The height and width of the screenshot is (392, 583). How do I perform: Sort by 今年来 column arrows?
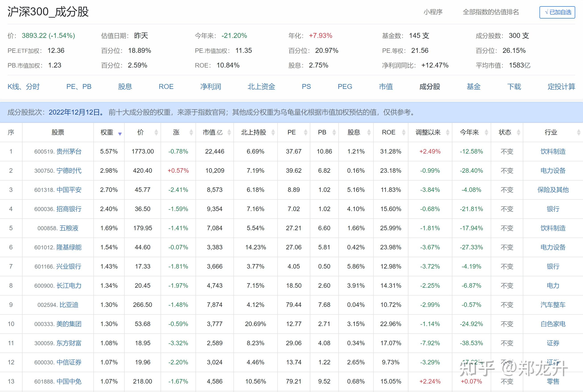(486, 132)
